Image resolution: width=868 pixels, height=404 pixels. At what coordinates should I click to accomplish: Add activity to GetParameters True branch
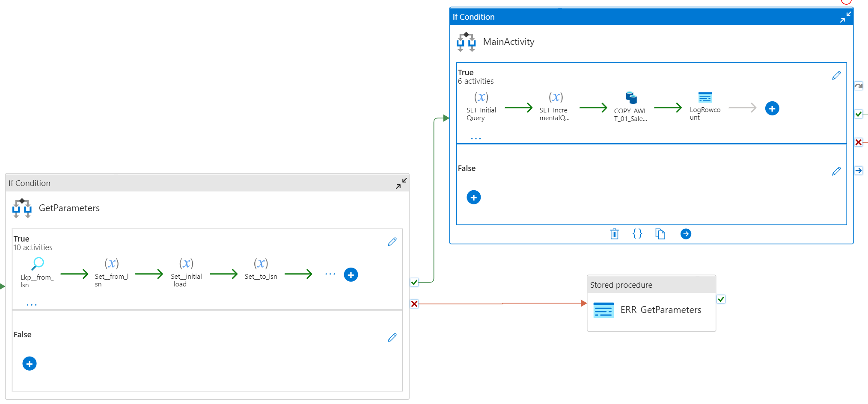351,275
